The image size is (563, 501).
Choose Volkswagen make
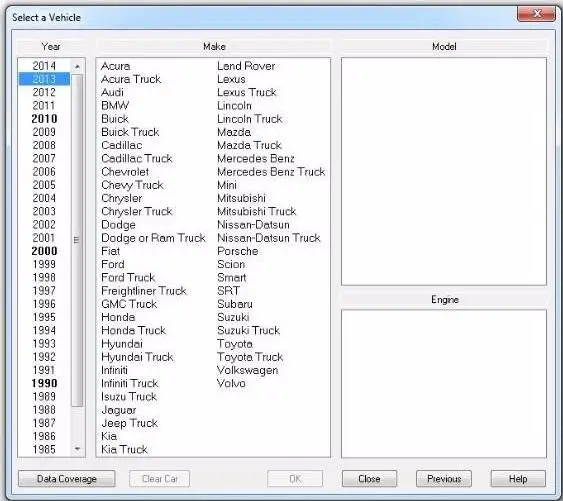pyautogui.click(x=247, y=370)
